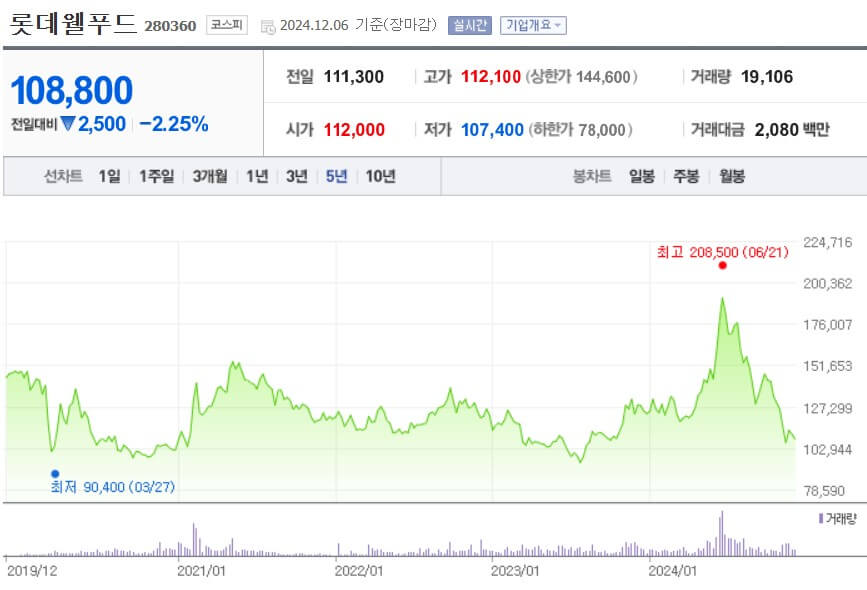Click the 하한가 78,000 text
Viewport: 867px width, 590px height.
pos(580,129)
